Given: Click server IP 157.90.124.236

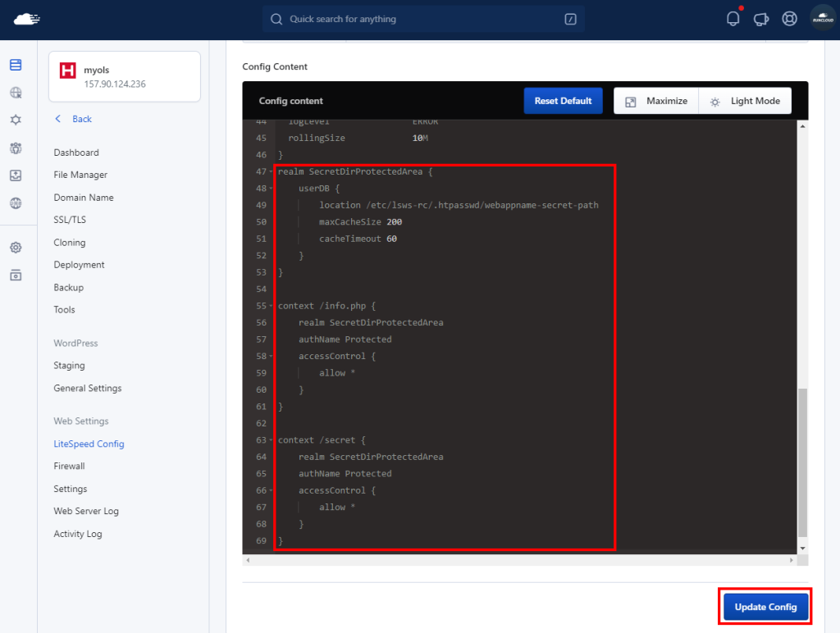Looking at the screenshot, I should (x=115, y=84).
